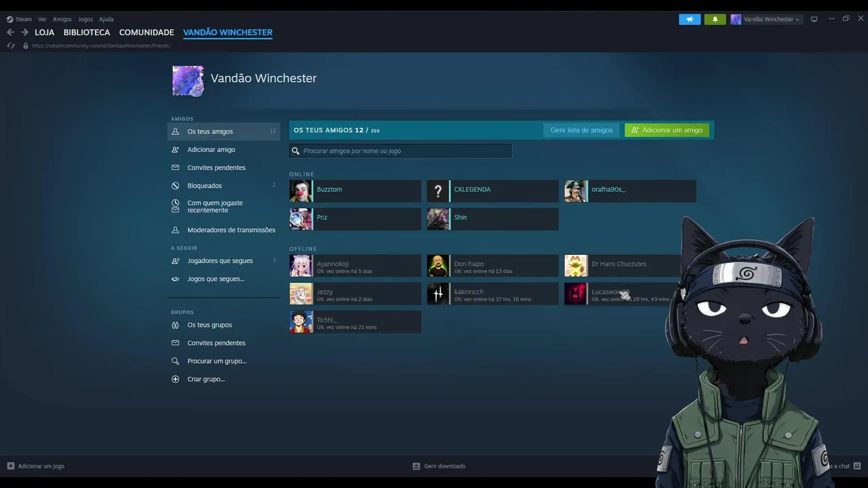The width and height of the screenshot is (868, 488).
Task: Select Os teus amigos in sidebar
Action: pyautogui.click(x=224, y=131)
